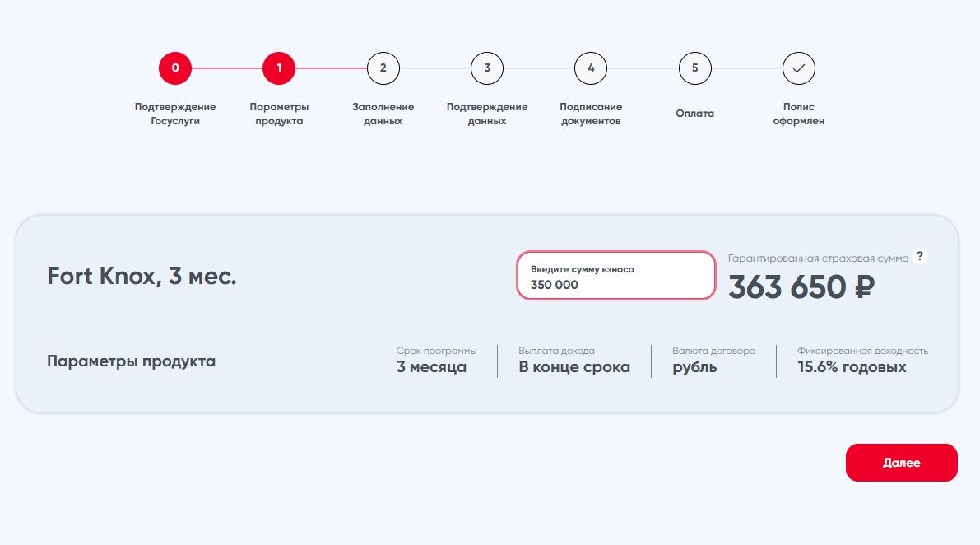Click the 363 650 ₽ guaranteed amount
980x545 pixels.
tap(801, 286)
